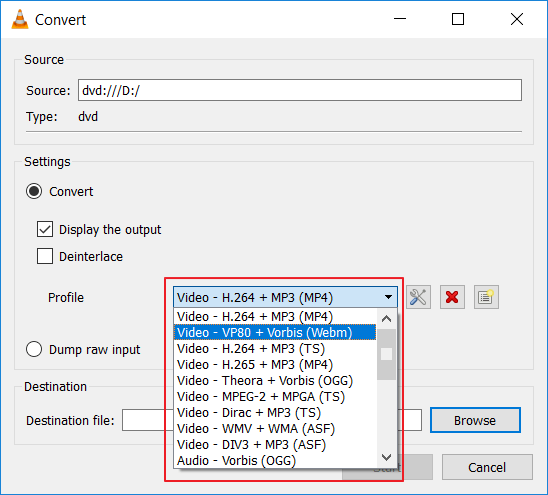Pick Video - Dirac + MP3 (TS)
This screenshot has width=548, height=495.
[x=275, y=413]
